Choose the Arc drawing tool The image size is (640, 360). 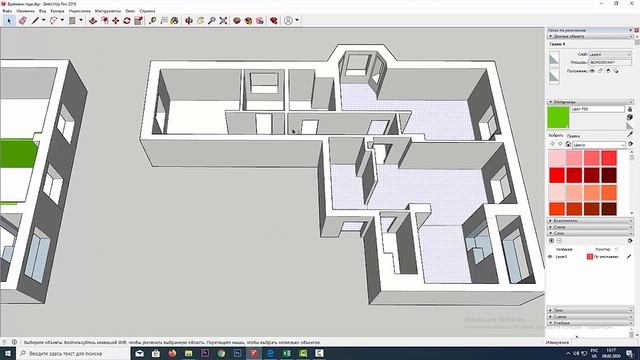coord(54,20)
